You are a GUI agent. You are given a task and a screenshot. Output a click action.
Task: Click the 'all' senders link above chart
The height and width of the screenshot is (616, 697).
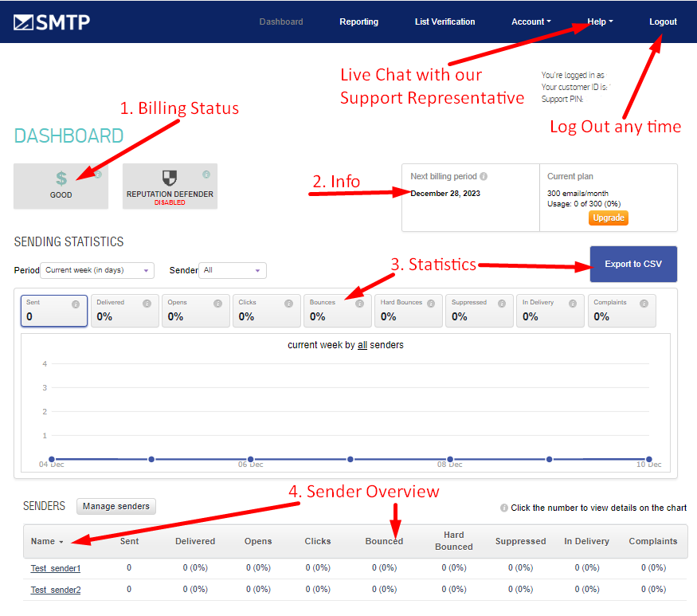click(x=362, y=345)
